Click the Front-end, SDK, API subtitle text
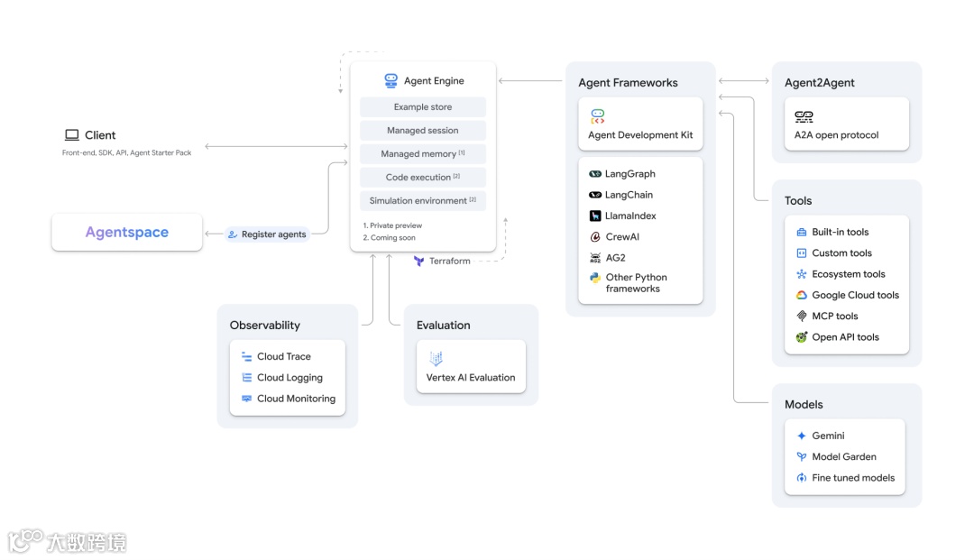Screen dimensions: 974x560 tap(127, 152)
